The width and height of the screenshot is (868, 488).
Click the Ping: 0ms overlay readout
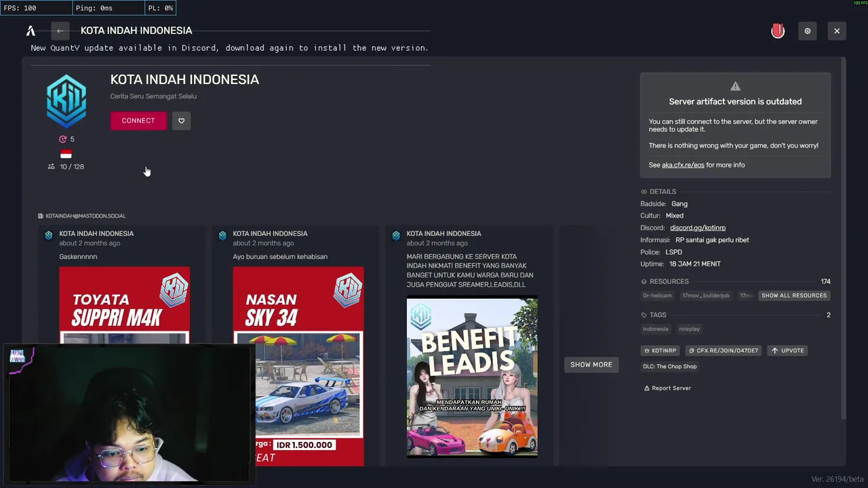tap(94, 8)
